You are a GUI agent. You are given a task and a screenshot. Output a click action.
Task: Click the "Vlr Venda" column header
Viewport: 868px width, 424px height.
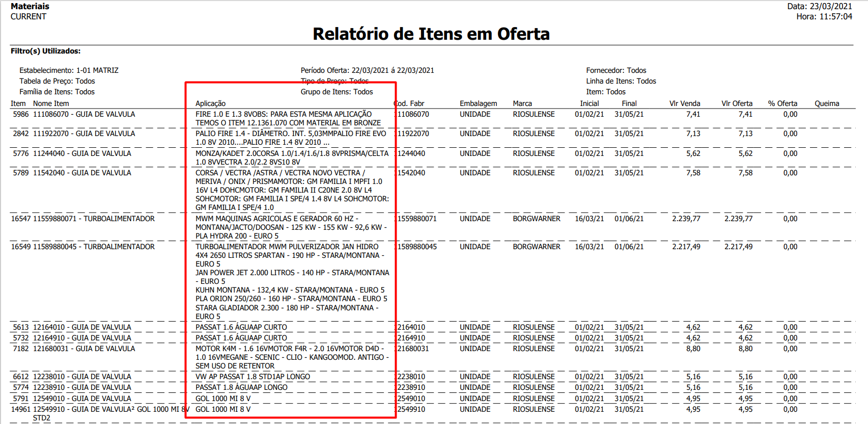[685, 103]
